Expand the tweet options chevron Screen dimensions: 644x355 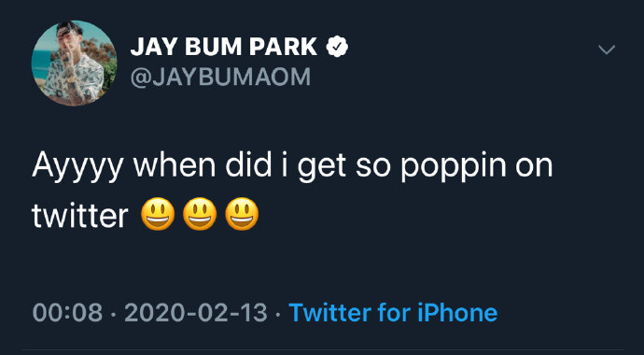(607, 50)
